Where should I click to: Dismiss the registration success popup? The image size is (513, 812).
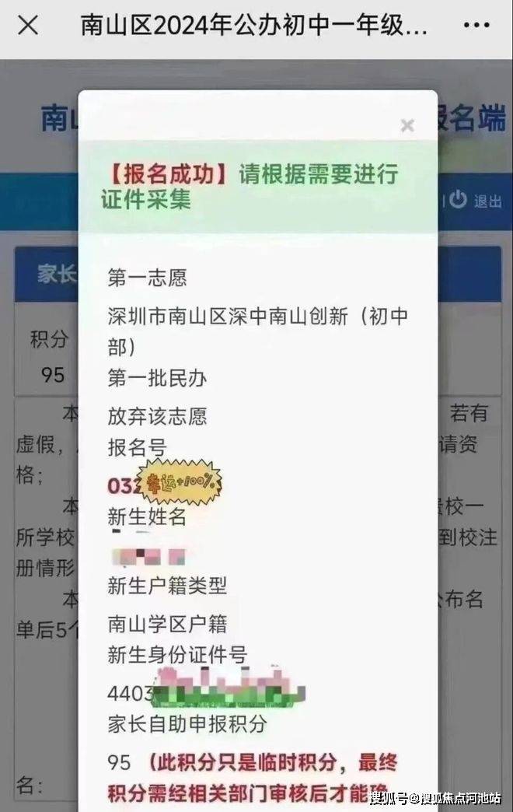pyautogui.click(x=407, y=125)
